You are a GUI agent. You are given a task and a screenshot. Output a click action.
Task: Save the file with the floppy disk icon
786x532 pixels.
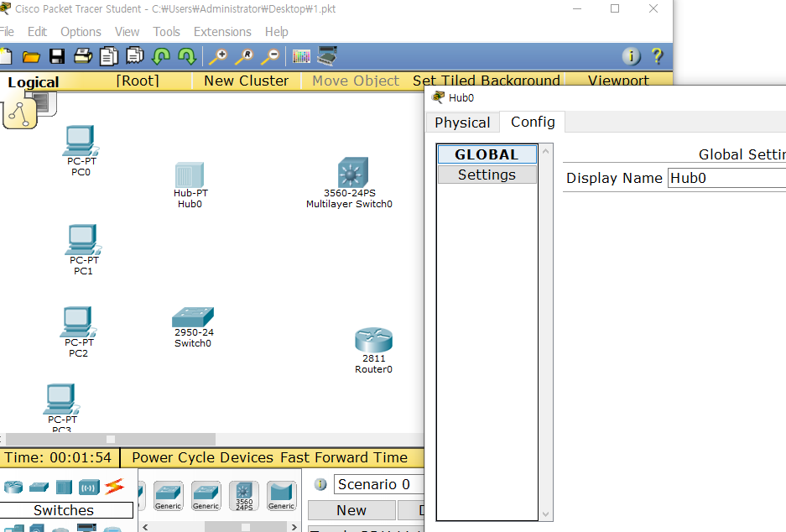point(57,56)
